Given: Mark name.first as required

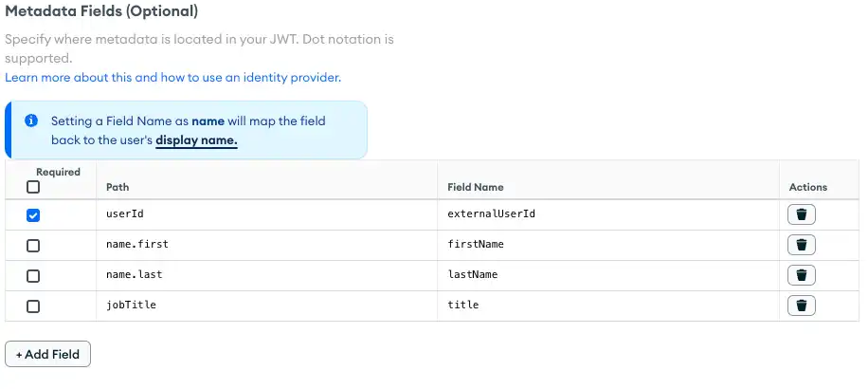Looking at the screenshot, I should coord(33,246).
